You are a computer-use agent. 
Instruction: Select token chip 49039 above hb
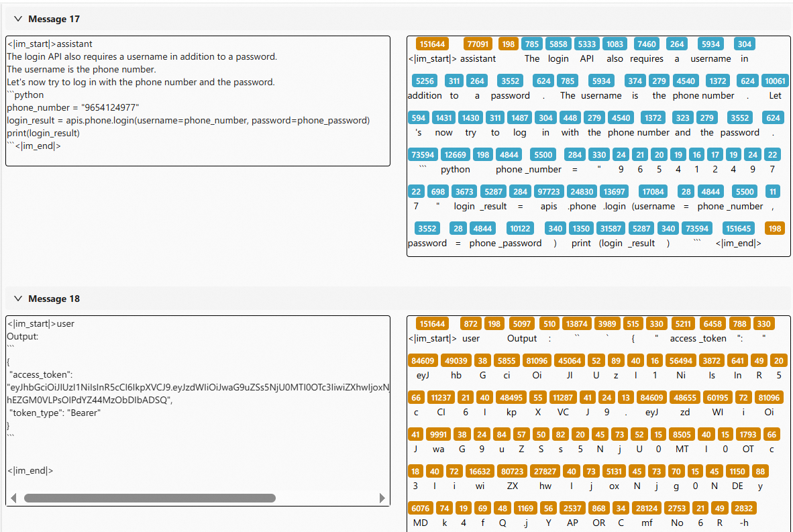point(456,360)
